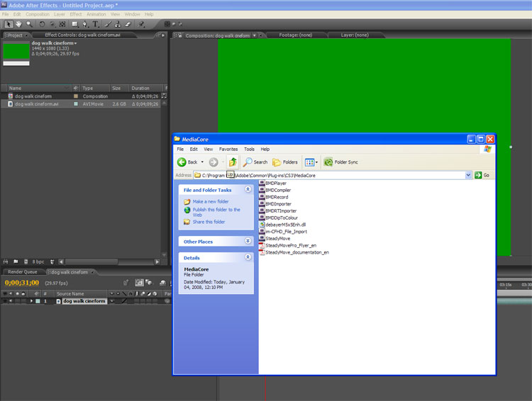The height and width of the screenshot is (401, 532).
Task: Click the Up folder button in Explorer
Action: pyautogui.click(x=233, y=162)
